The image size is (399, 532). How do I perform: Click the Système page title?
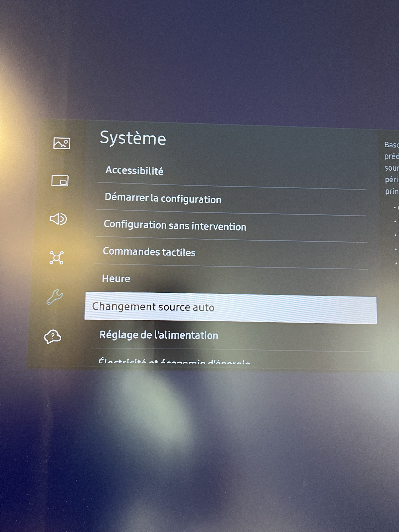point(133,138)
